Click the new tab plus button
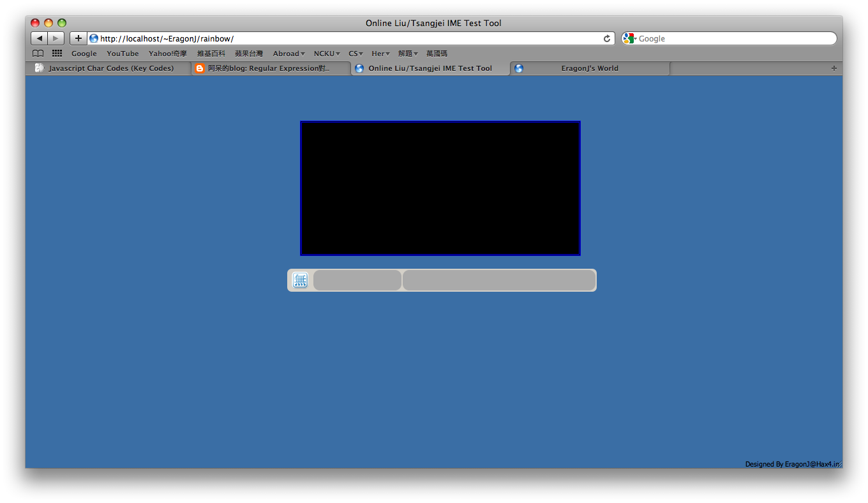This screenshot has height=503, width=868. [834, 68]
